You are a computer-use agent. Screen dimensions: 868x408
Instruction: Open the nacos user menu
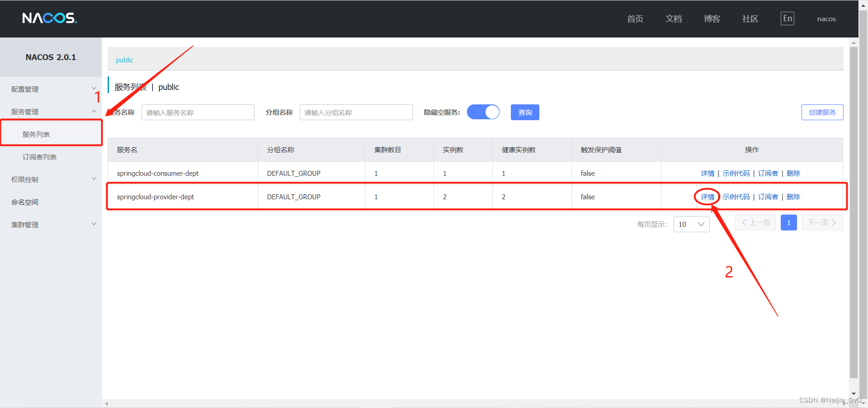[x=826, y=19]
